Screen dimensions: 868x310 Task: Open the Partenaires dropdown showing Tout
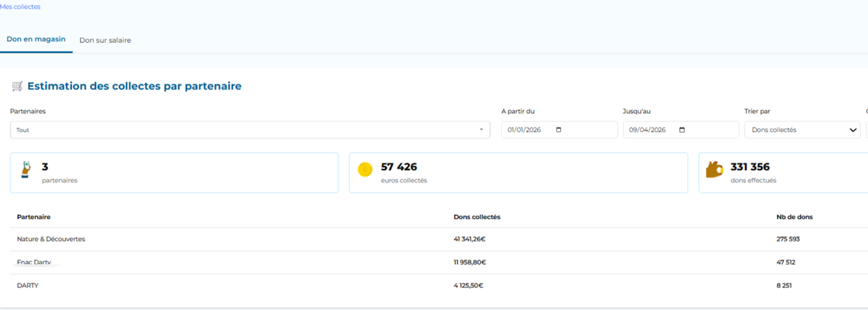[x=250, y=130]
